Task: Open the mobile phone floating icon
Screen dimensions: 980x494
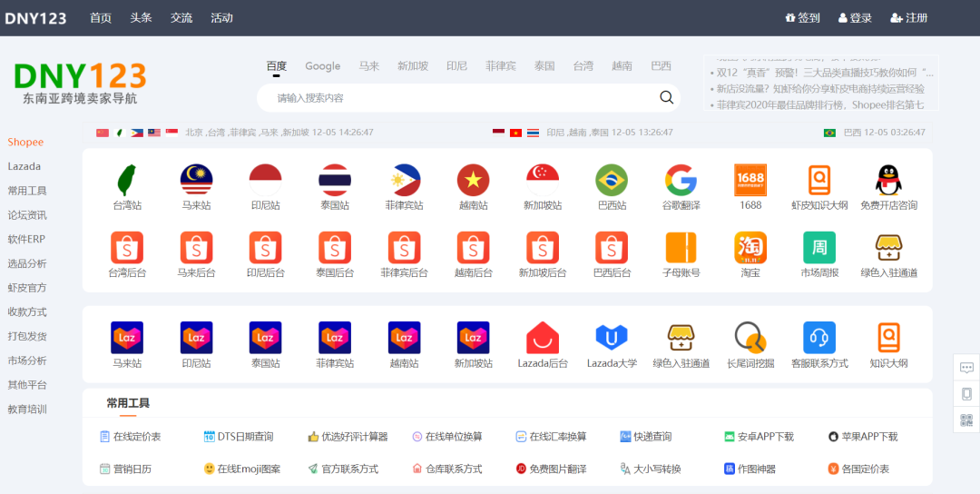Action: (x=967, y=394)
